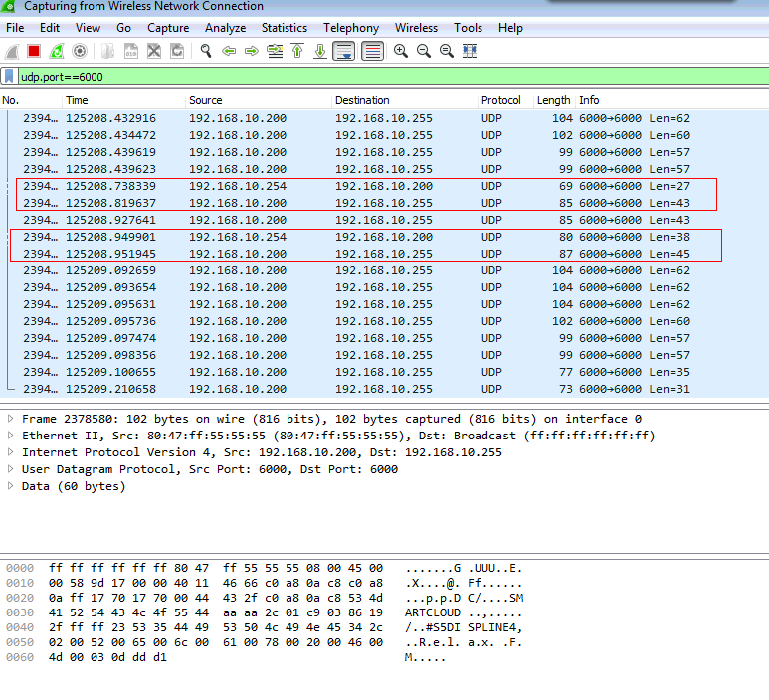Toggle auto-scroll during live capture
This screenshot has width=769, height=700.
click(344, 51)
